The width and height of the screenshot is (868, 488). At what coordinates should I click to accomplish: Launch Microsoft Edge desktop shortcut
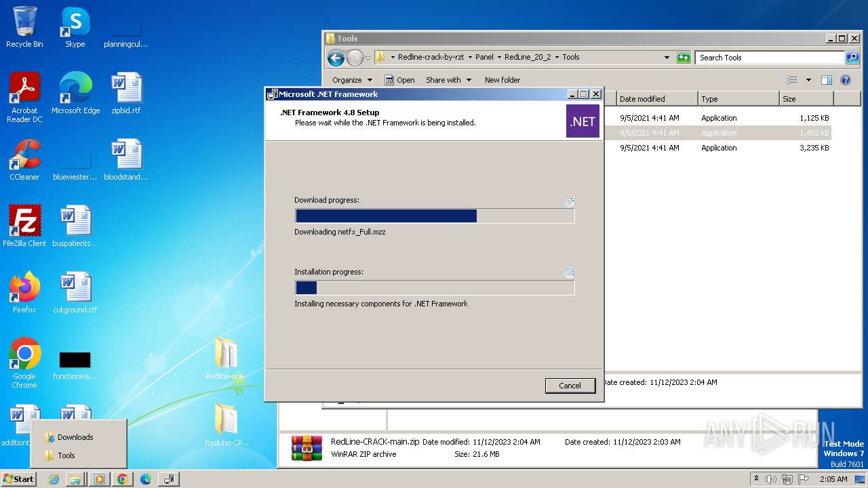pos(75,94)
